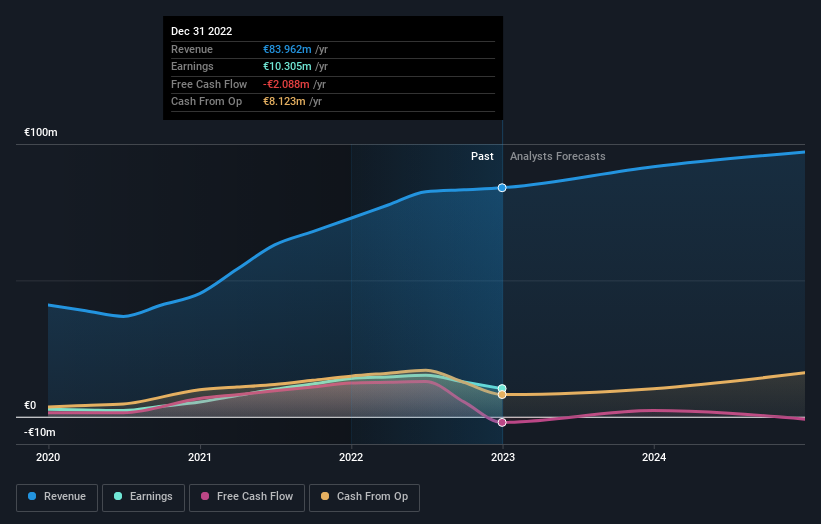Click the €100m y-axis label

tap(41, 132)
